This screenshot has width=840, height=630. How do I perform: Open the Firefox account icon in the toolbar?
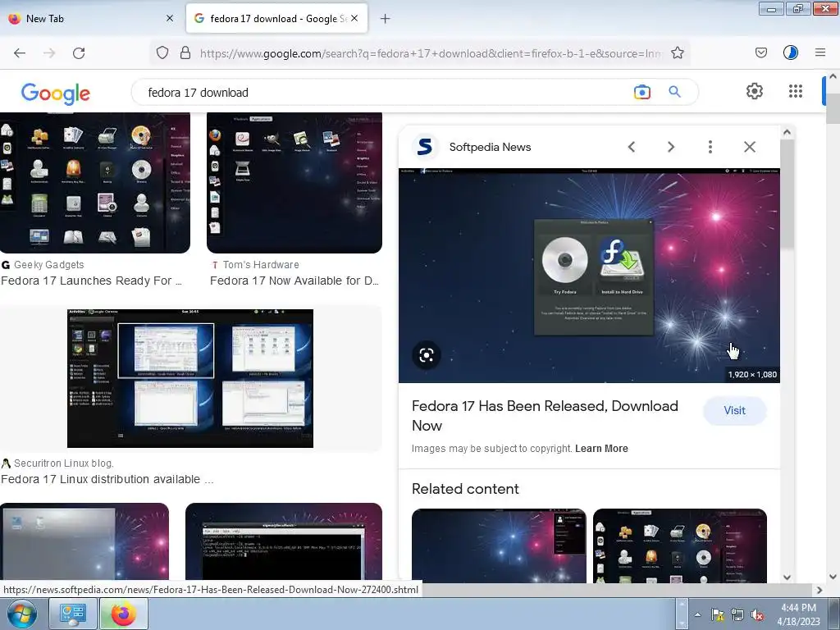click(790, 52)
